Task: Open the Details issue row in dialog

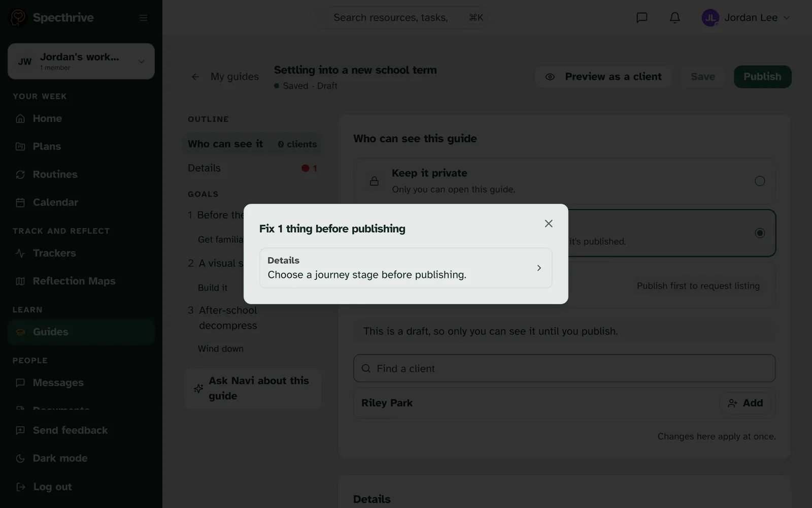Action: [405, 268]
